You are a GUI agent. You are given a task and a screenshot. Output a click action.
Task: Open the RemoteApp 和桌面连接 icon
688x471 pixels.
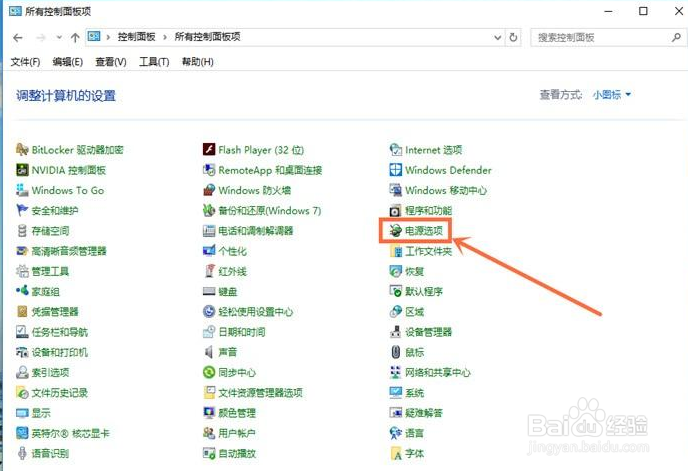click(209, 170)
